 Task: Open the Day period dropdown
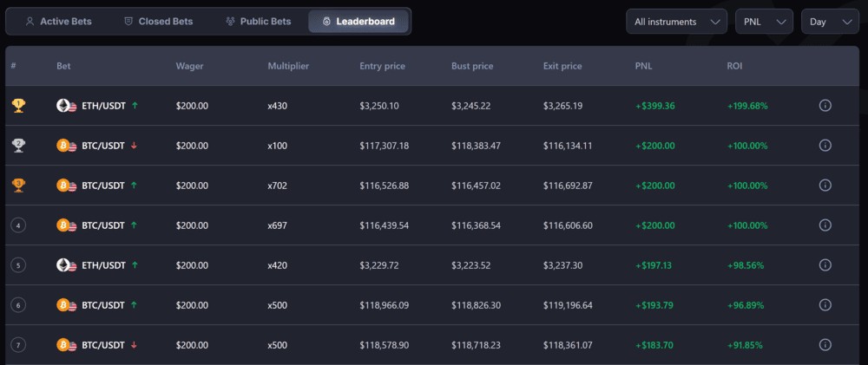pyautogui.click(x=830, y=22)
